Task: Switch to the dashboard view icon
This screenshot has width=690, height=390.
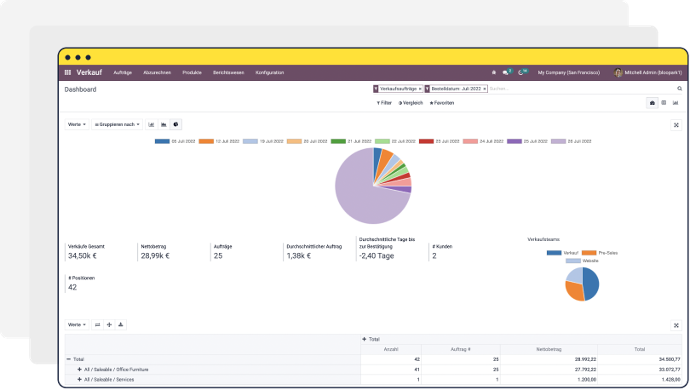Action: point(652,103)
